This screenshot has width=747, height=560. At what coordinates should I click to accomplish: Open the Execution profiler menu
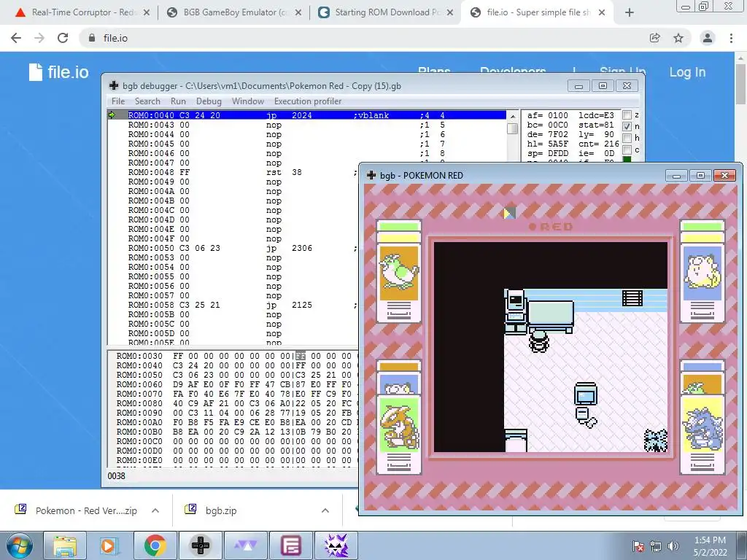[308, 101]
